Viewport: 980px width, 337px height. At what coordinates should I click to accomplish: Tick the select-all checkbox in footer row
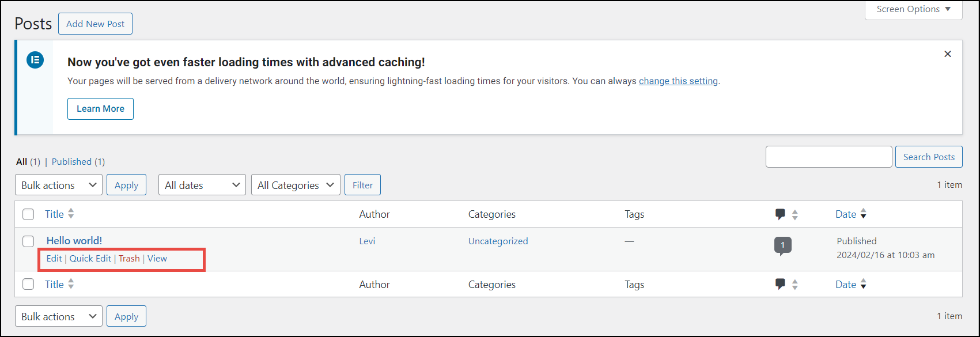coord(28,284)
